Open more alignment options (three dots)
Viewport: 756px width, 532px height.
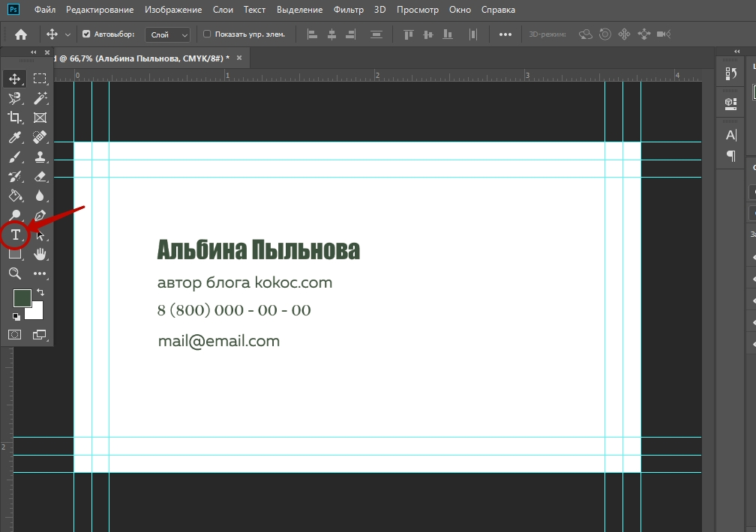[505, 34]
